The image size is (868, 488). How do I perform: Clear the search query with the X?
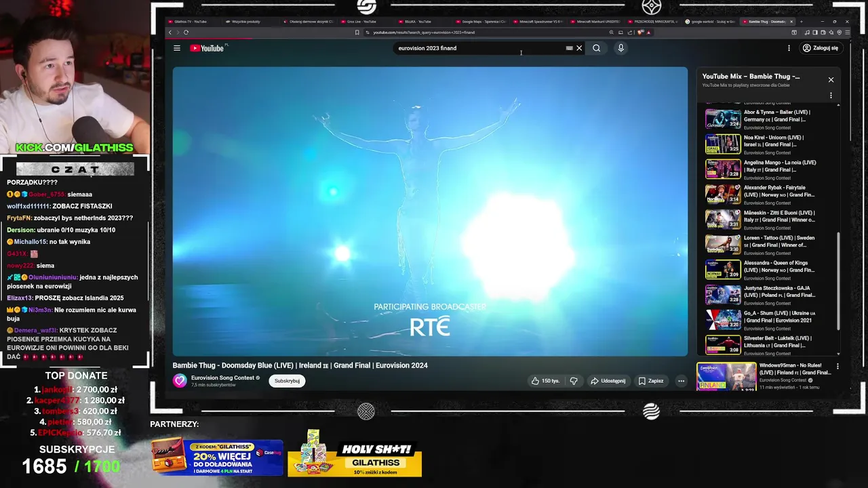579,48
